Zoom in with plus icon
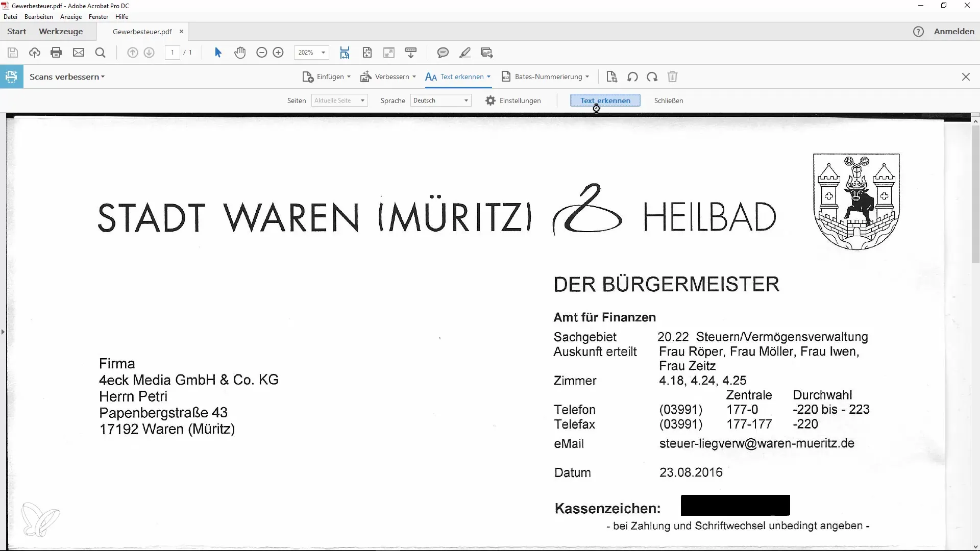 [x=278, y=53]
